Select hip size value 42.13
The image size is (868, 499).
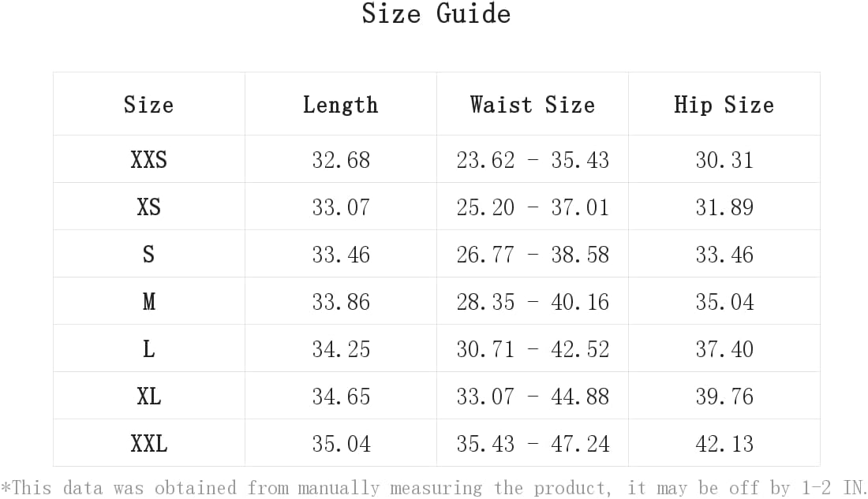(724, 444)
